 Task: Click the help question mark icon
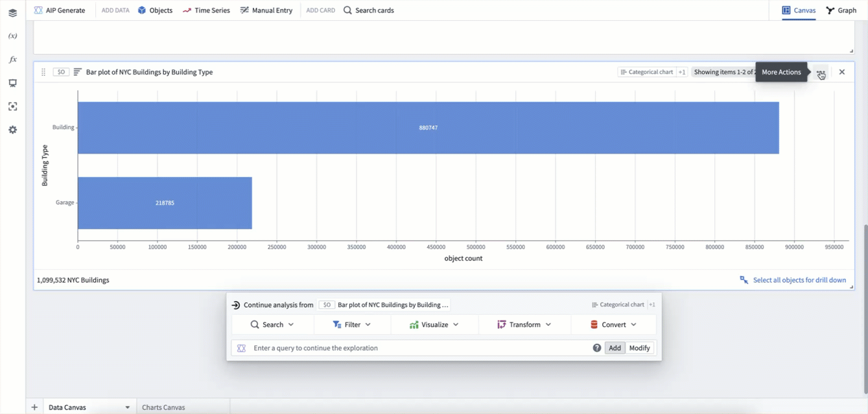[596, 348]
